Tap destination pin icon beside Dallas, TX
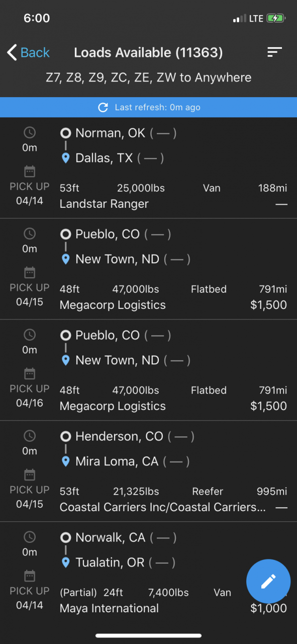The height and width of the screenshot is (644, 297). pos(65,158)
